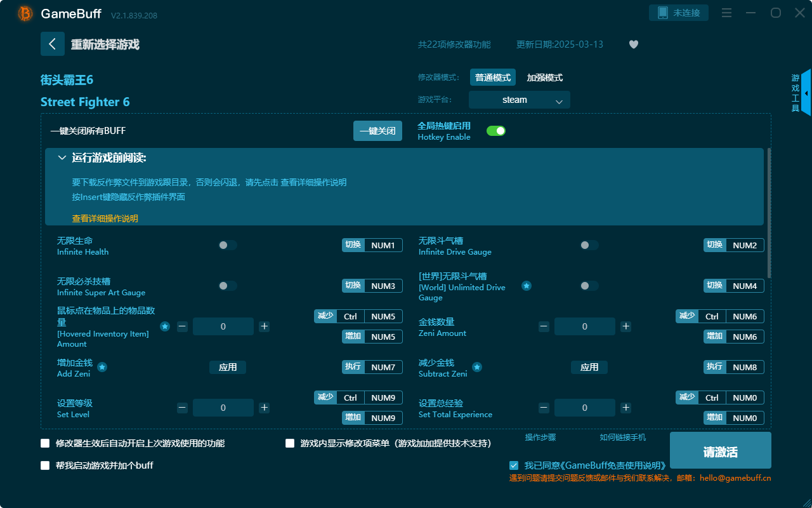
Task: Disable the Hotkey Enable switch
Action: (x=495, y=130)
